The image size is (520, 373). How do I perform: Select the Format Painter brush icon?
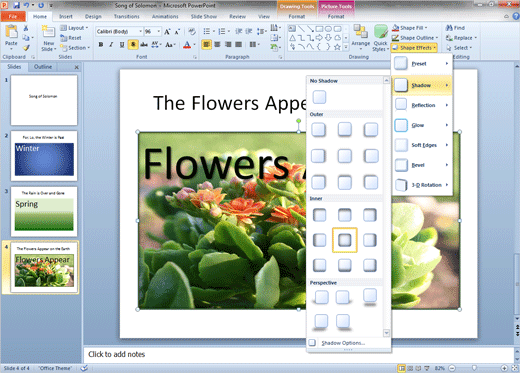(26, 48)
